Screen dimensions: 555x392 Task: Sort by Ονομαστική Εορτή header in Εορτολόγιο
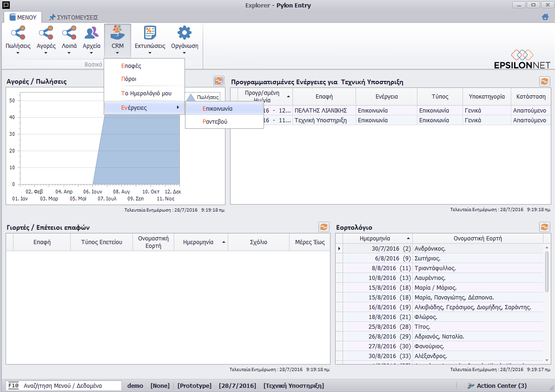(477, 239)
